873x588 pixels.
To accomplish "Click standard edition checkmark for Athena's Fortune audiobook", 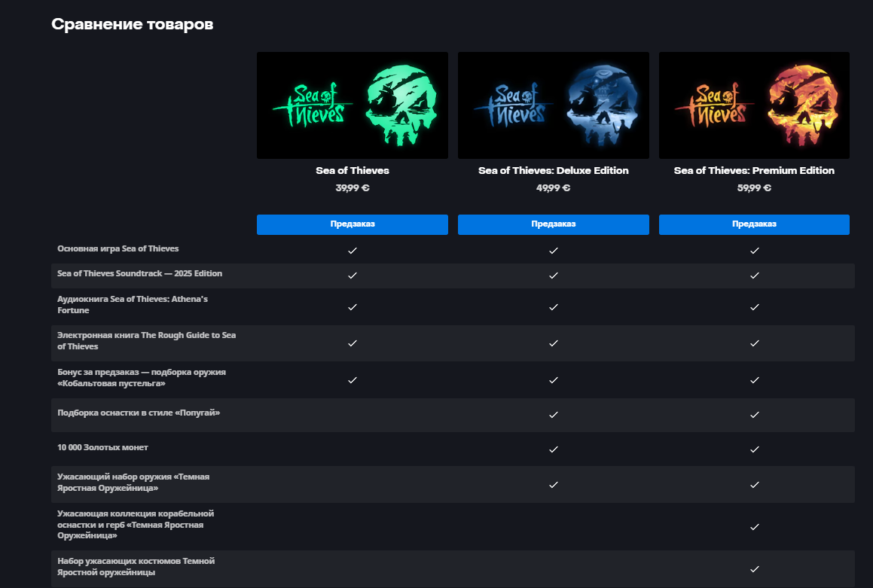I will tap(353, 307).
